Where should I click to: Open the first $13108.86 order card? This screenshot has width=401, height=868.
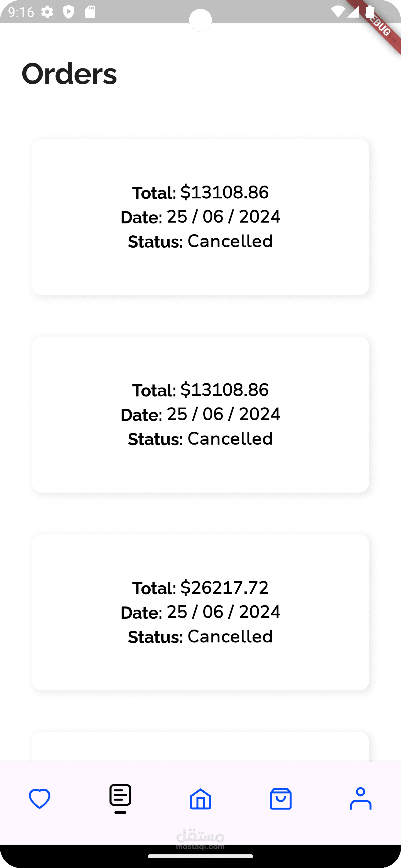[x=201, y=217]
